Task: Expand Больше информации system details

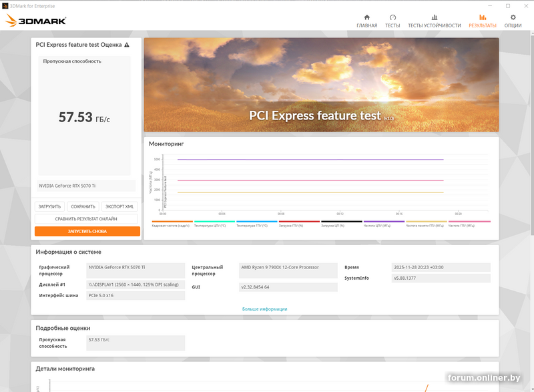Action: click(x=264, y=309)
